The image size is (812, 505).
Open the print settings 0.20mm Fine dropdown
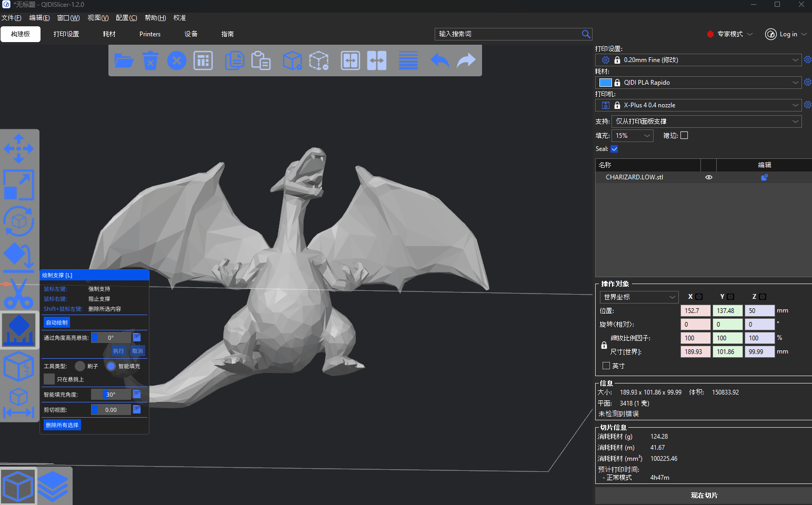[x=698, y=60]
